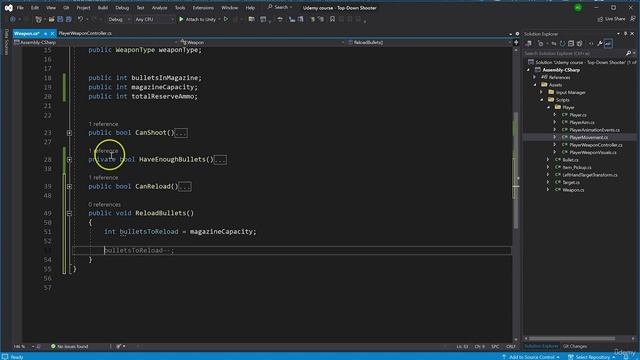Click the Search Solution Explorer input field

click(x=574, y=53)
